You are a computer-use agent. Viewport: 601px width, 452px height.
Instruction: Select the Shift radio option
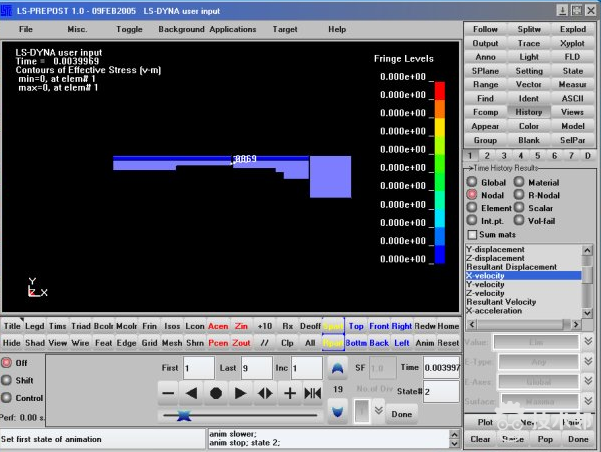(x=8, y=379)
